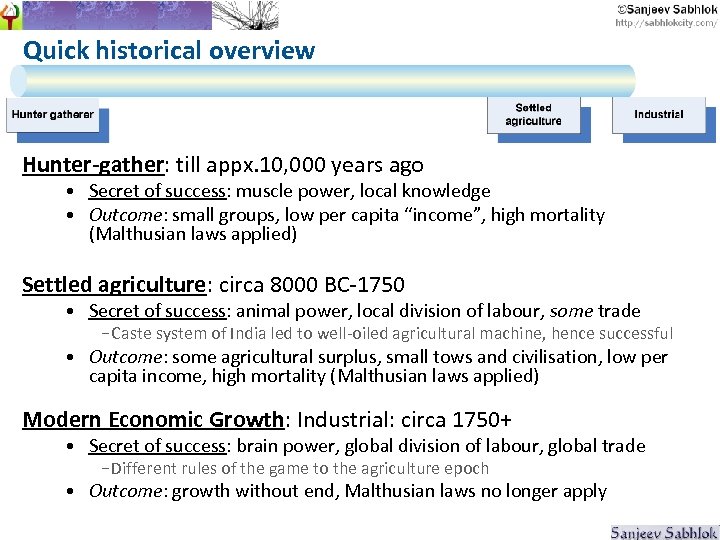Click the Settled agriculture underlined heading
Viewport: 720px width, 540px height.
tap(114, 285)
